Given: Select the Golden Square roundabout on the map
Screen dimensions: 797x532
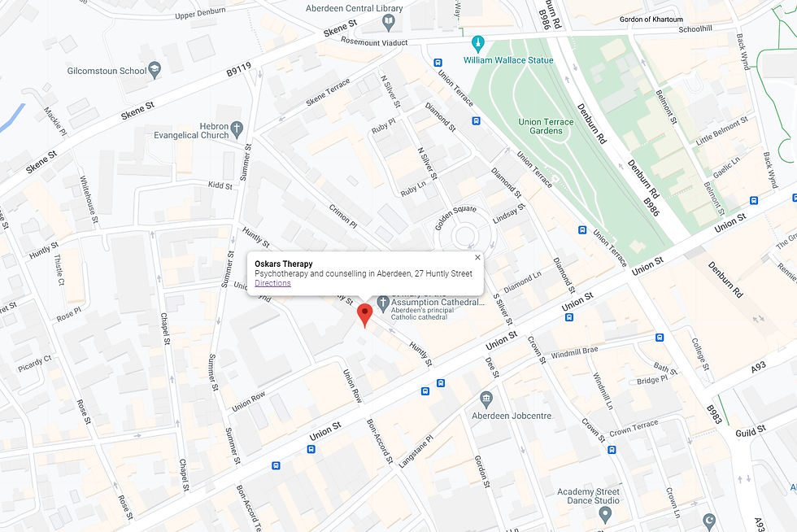Looking at the screenshot, I should click(464, 236).
